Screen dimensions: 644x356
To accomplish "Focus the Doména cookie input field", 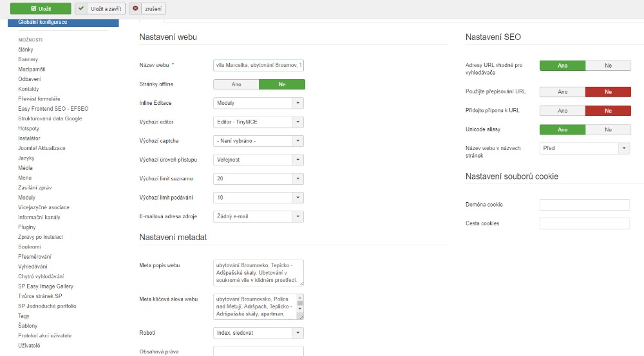I will (584, 205).
